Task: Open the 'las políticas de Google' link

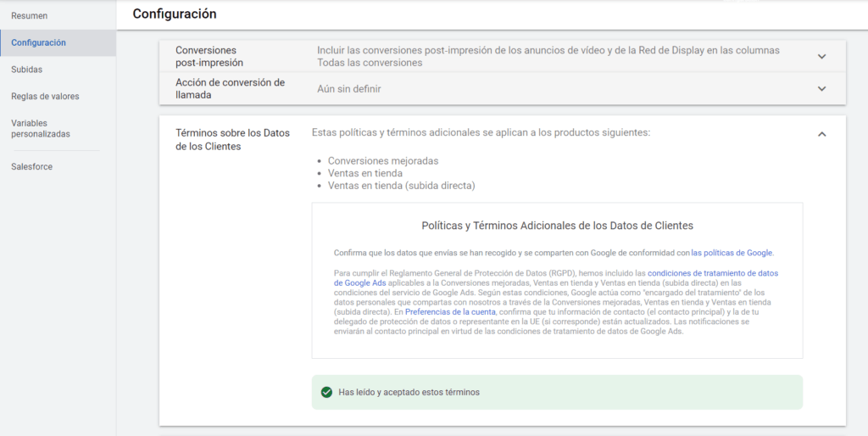Action: point(732,253)
